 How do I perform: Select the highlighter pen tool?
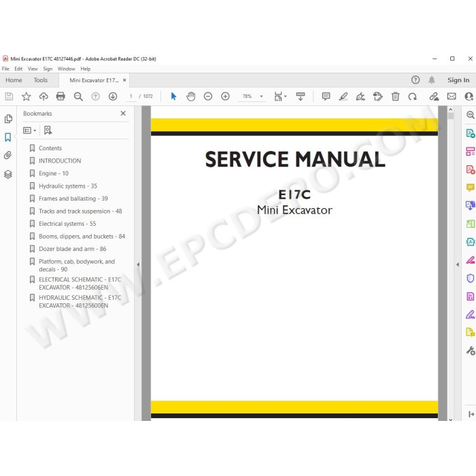(343, 97)
